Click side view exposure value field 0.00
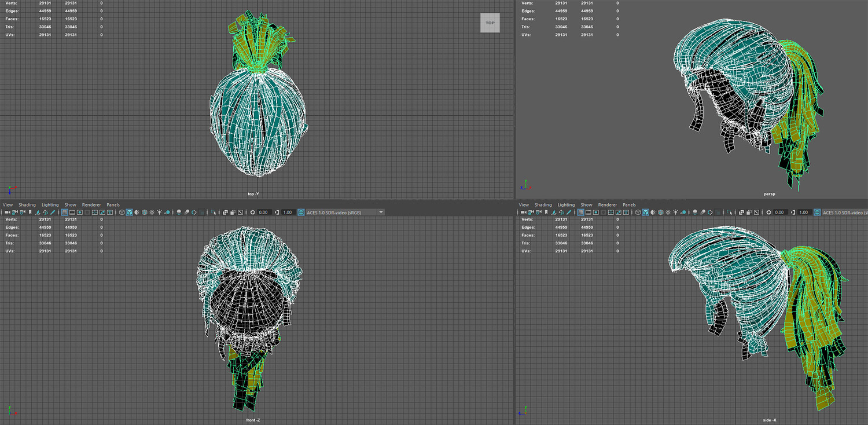The width and height of the screenshot is (868, 425). (x=780, y=212)
